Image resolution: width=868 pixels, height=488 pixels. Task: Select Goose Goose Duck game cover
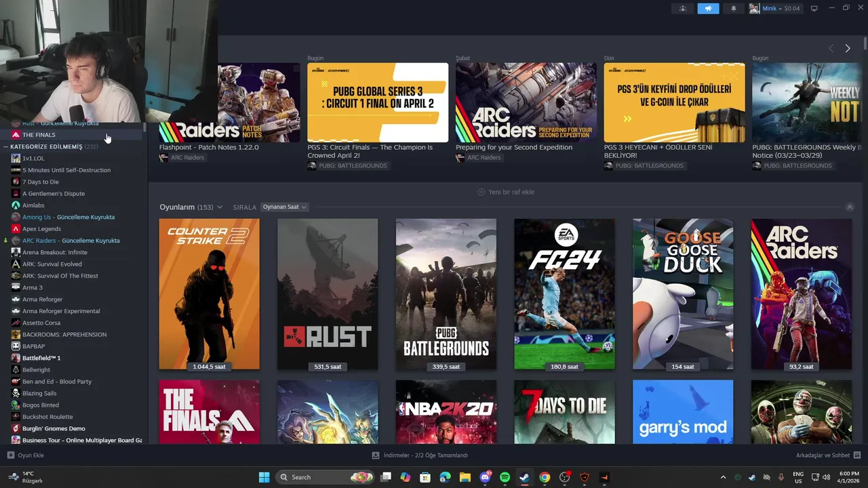pyautogui.click(x=683, y=294)
